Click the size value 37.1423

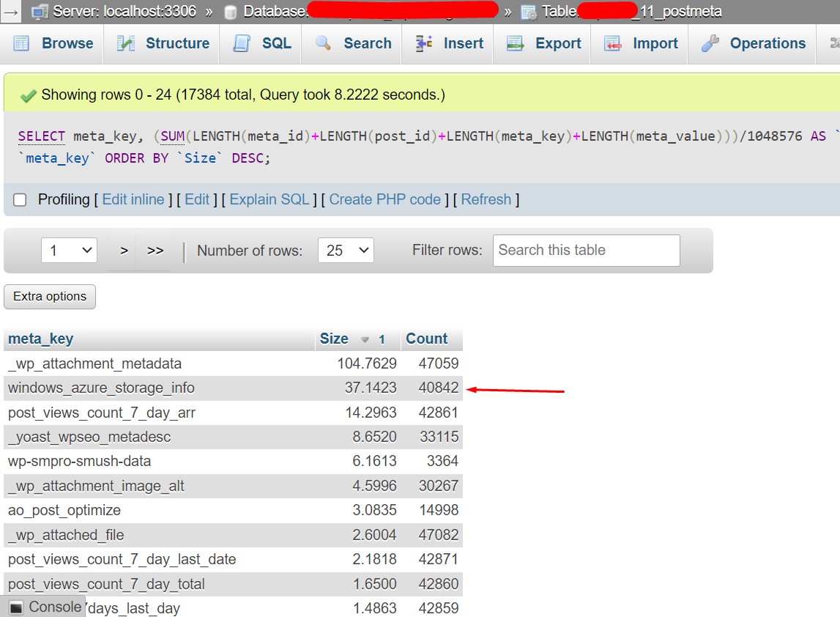(x=371, y=388)
